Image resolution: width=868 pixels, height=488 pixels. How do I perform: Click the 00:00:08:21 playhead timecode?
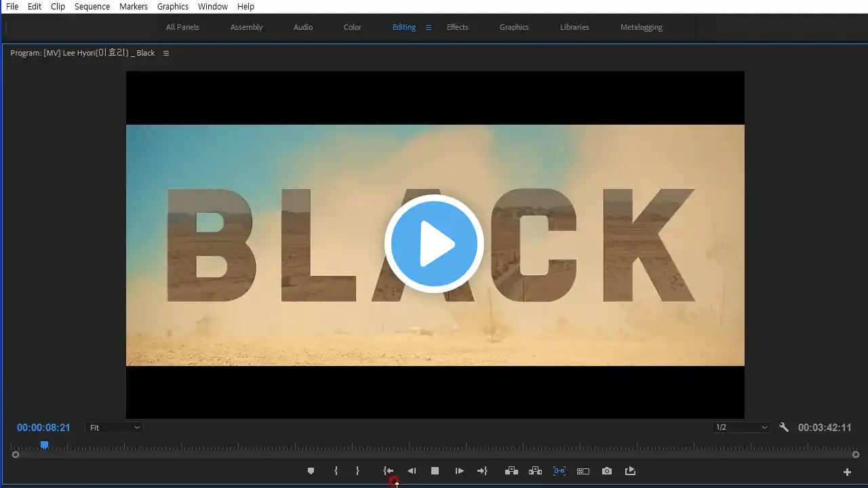43,428
